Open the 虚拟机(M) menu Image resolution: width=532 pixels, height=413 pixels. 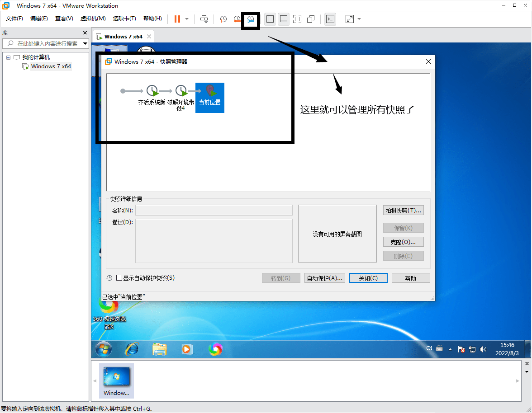pyautogui.click(x=93, y=19)
